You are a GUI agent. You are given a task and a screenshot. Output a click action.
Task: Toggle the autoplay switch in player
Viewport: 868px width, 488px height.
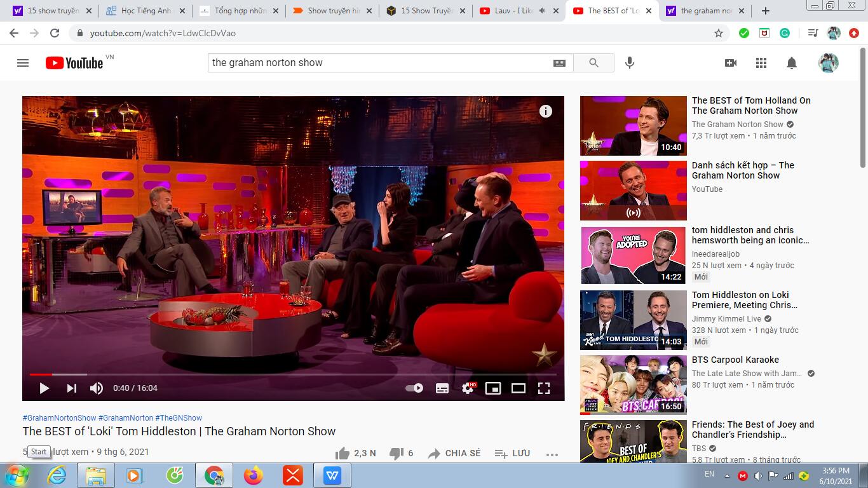click(414, 388)
